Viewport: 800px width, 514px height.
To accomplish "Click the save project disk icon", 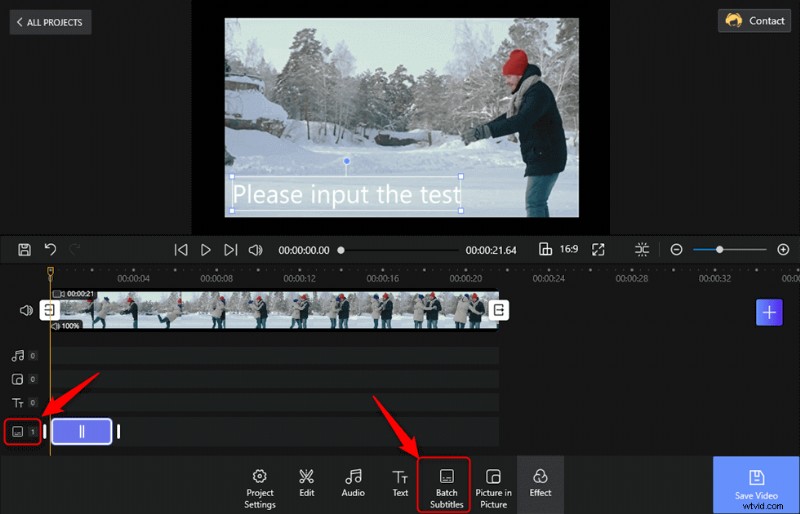I will [x=24, y=250].
